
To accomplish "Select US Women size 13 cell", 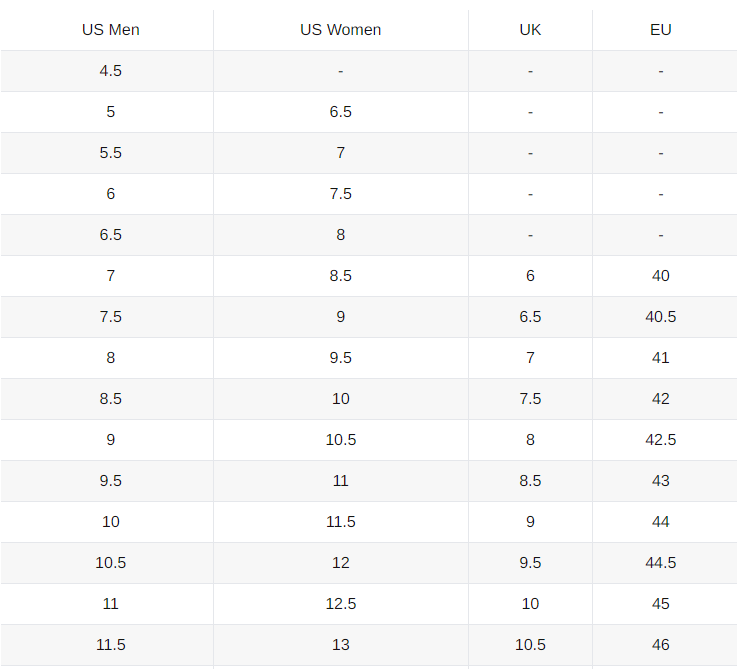I will (x=340, y=645).
